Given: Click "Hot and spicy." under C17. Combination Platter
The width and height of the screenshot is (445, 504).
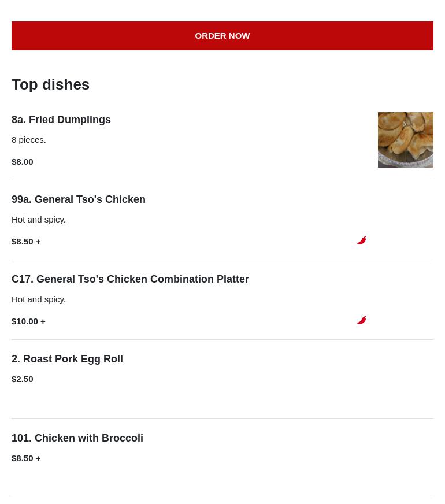Looking at the screenshot, I should pos(39,299).
